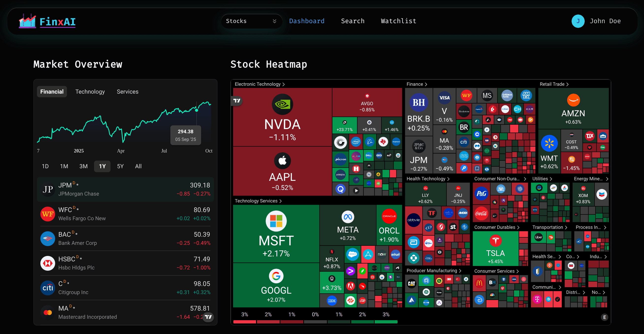
Task: Click the NVIDIA logo in heatmap
Action: click(x=282, y=104)
